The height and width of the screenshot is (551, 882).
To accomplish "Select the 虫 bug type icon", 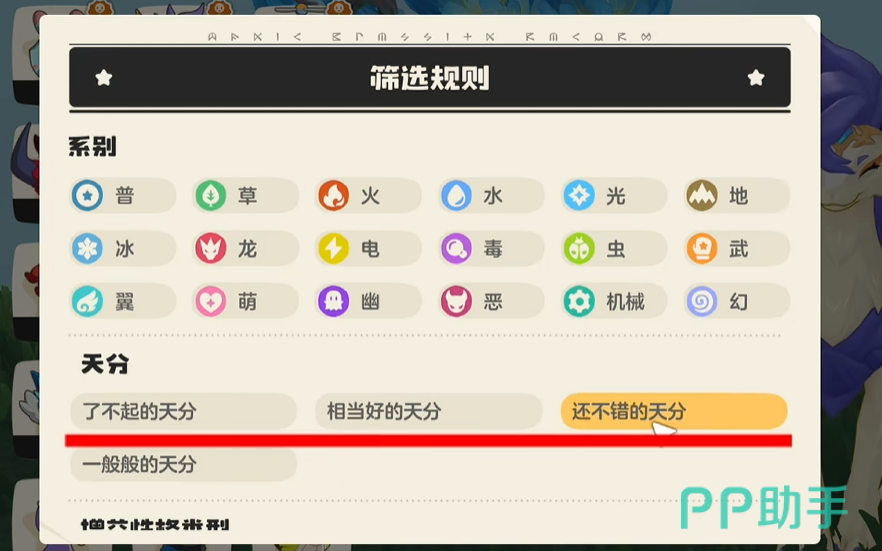I will (x=579, y=249).
